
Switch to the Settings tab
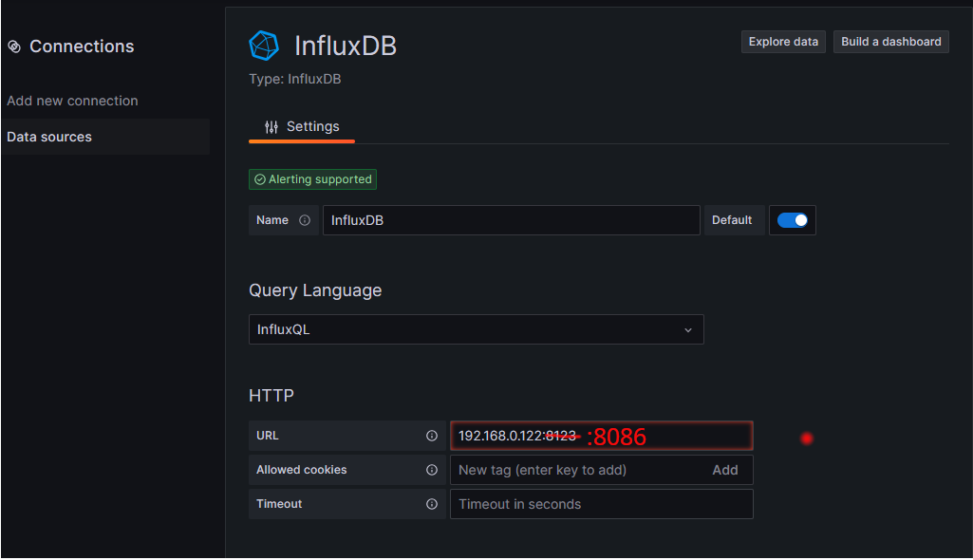pyautogui.click(x=302, y=127)
